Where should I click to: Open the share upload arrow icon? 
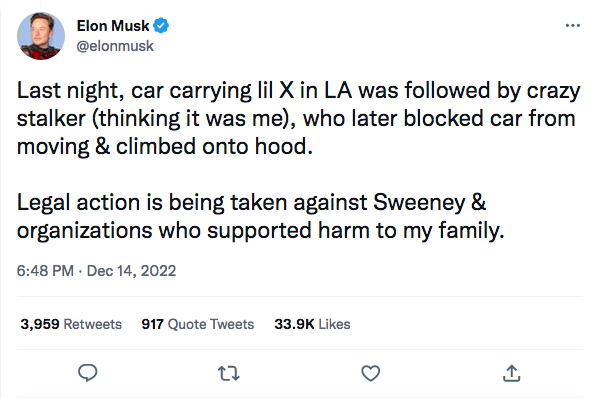coord(511,373)
